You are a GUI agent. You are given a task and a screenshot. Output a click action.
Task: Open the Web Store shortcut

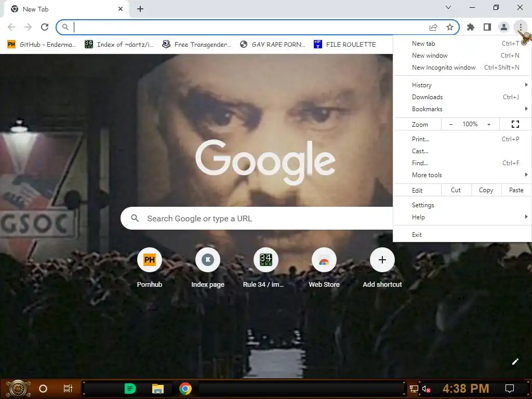coord(324,268)
